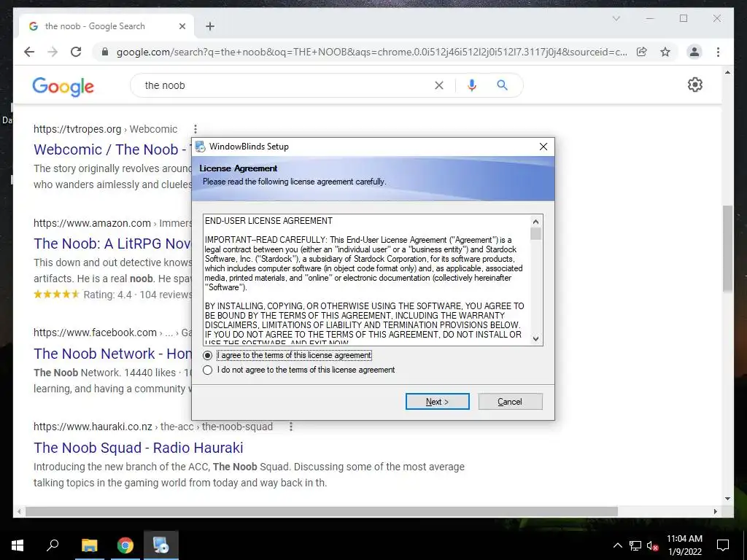Select 'I do not agree' radio button

[207, 370]
